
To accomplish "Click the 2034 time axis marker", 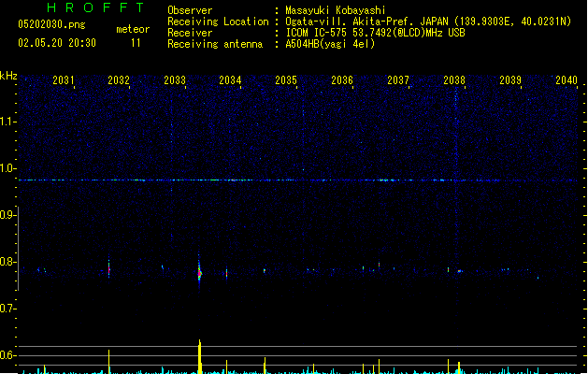I will click(230, 80).
